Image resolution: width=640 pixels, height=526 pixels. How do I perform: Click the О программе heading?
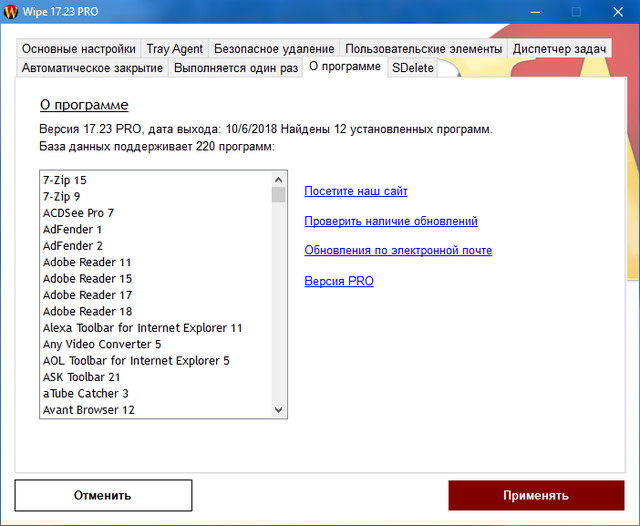[x=84, y=105]
